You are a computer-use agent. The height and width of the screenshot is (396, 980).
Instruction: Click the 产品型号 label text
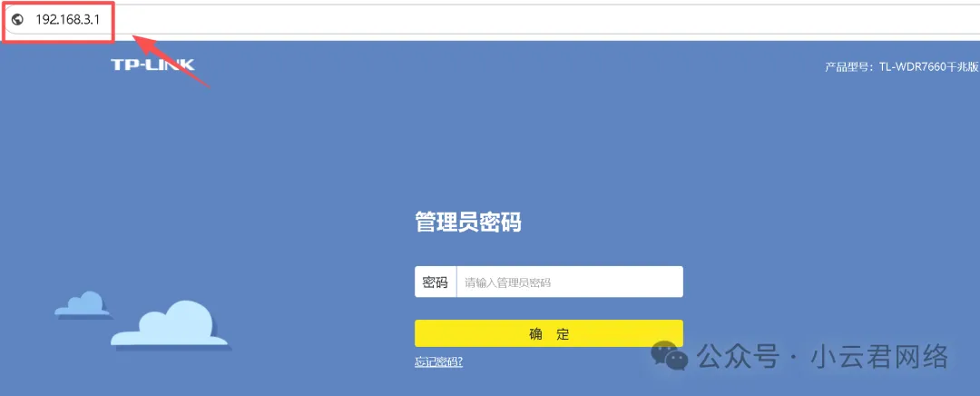848,67
